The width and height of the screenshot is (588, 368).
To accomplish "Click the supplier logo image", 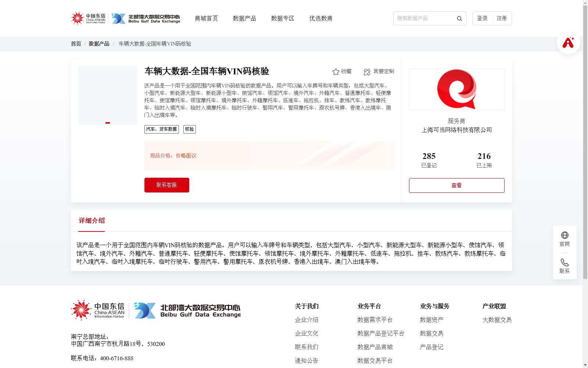I will 457,89.
